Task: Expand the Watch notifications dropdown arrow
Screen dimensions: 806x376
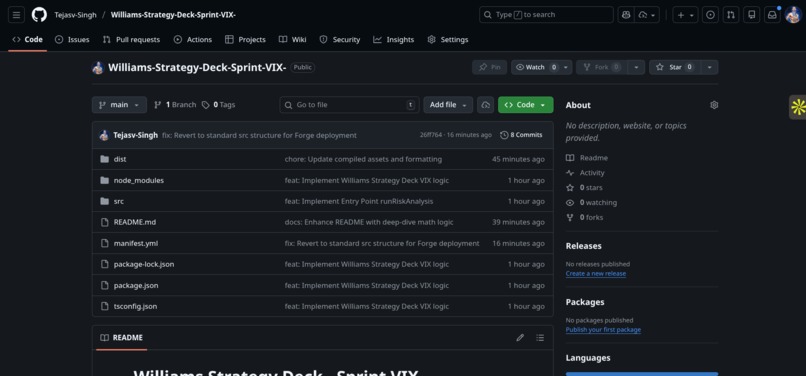Action: [566, 67]
